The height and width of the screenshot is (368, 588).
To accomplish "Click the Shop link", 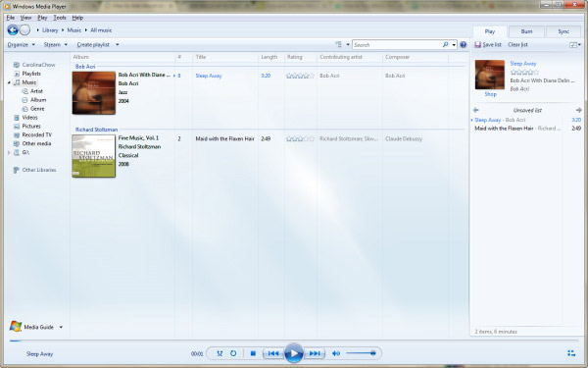I will coord(490,94).
